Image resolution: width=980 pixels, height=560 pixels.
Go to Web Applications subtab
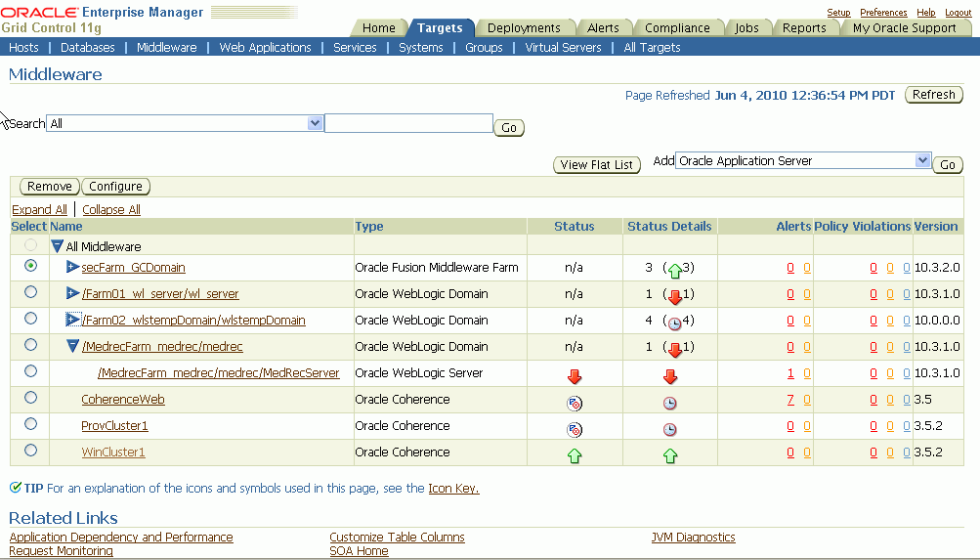[265, 48]
